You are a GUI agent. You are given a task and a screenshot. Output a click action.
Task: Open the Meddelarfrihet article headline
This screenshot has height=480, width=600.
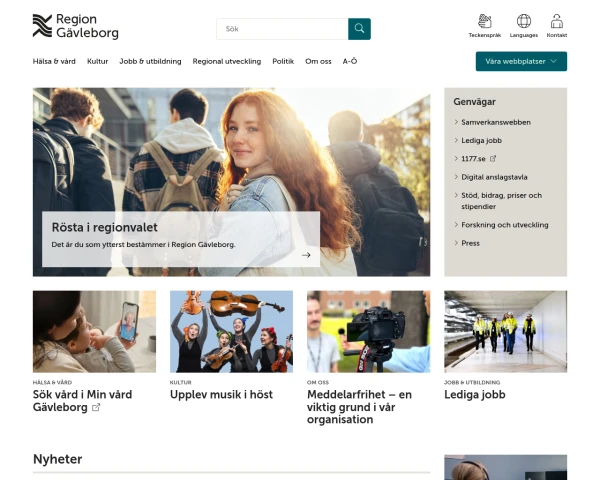(359, 407)
